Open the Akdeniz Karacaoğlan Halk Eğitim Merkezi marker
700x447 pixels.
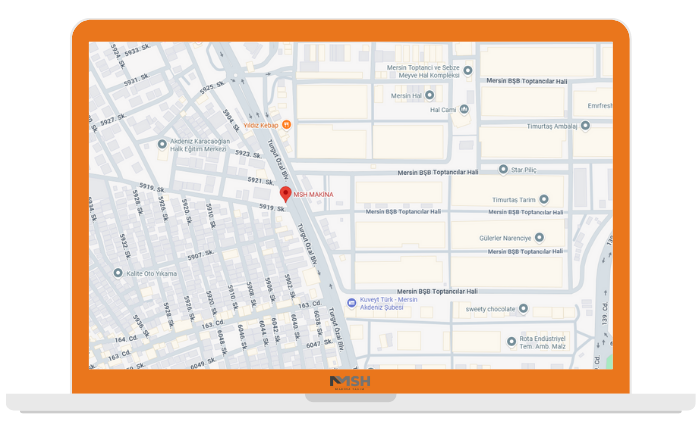pos(163,144)
